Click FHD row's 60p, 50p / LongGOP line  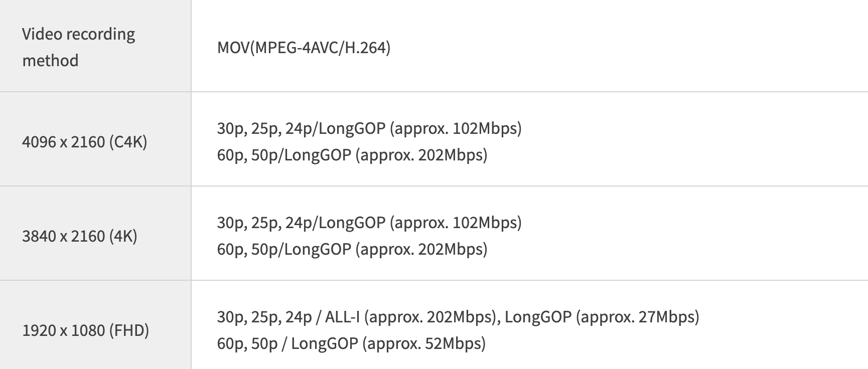[351, 343]
